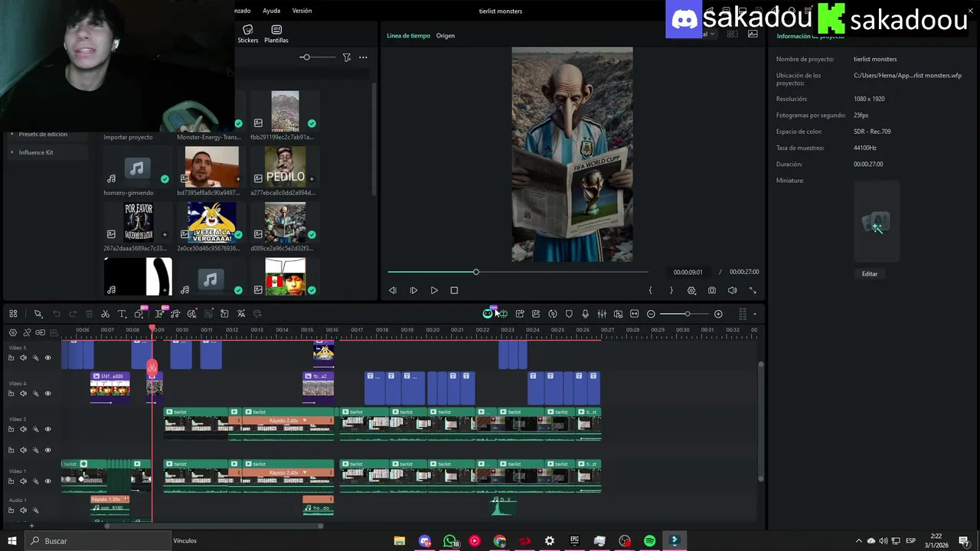Viewport: 980px width, 551px height.
Task: Open the AI Copilot robot icon
Action: coord(488,314)
